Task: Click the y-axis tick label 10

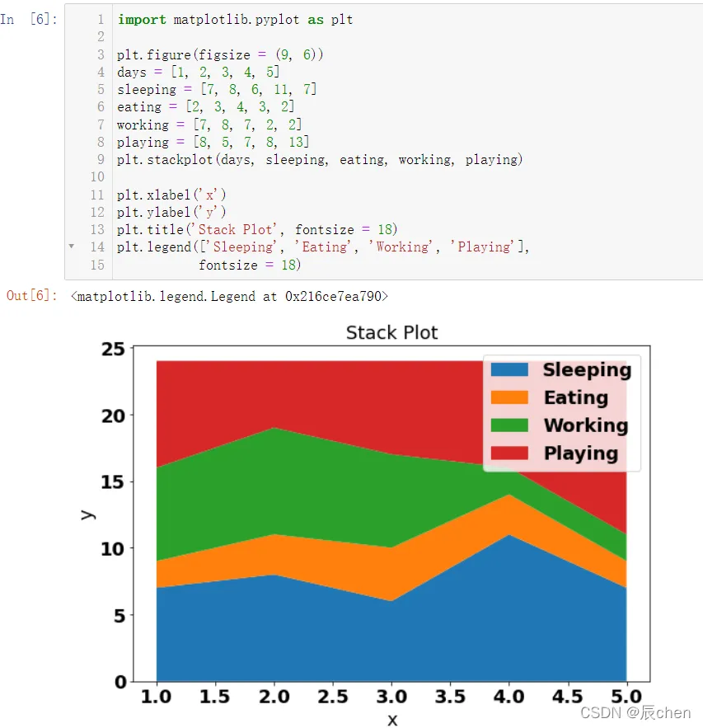Action: [114, 549]
